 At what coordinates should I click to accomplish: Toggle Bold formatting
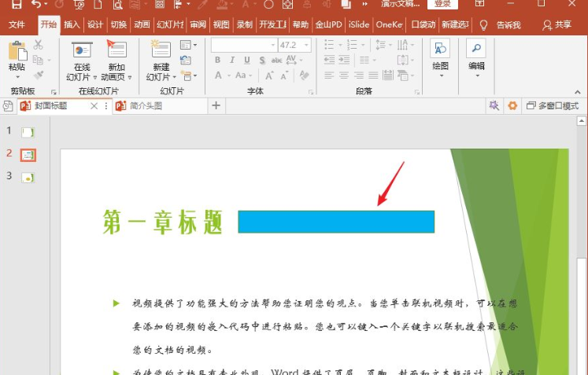point(217,60)
